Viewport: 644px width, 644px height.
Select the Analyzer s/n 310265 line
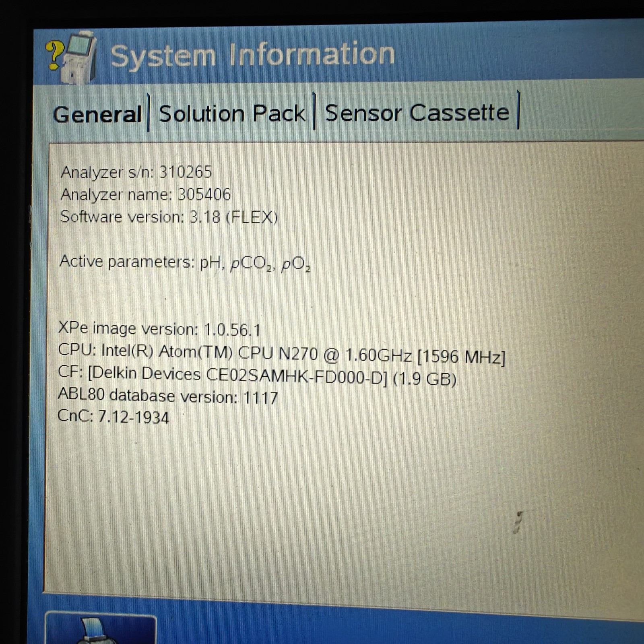click(136, 172)
